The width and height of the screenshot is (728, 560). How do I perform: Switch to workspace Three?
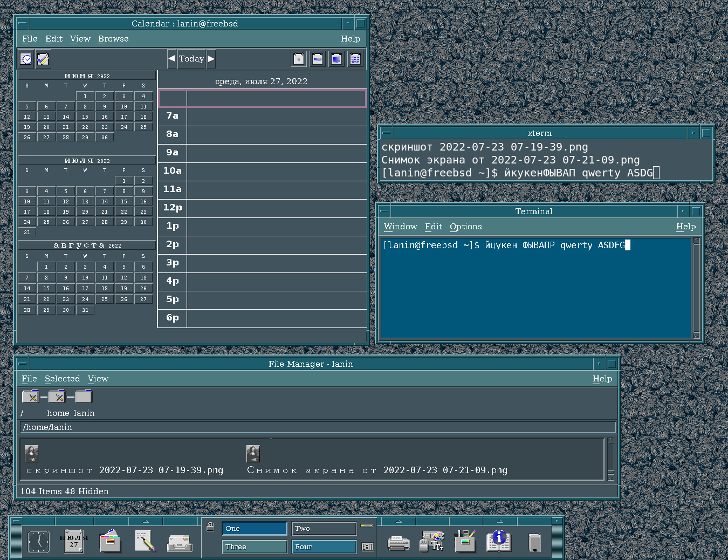(255, 547)
